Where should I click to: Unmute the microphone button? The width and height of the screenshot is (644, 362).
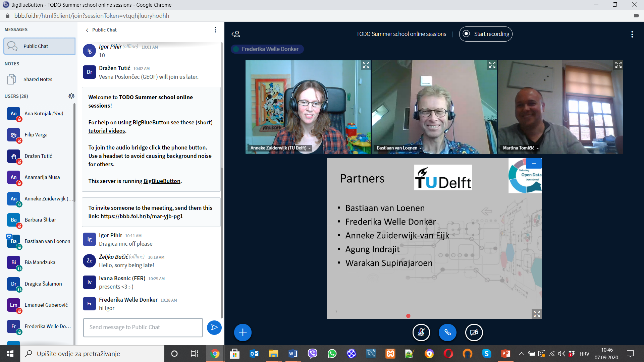point(421,332)
